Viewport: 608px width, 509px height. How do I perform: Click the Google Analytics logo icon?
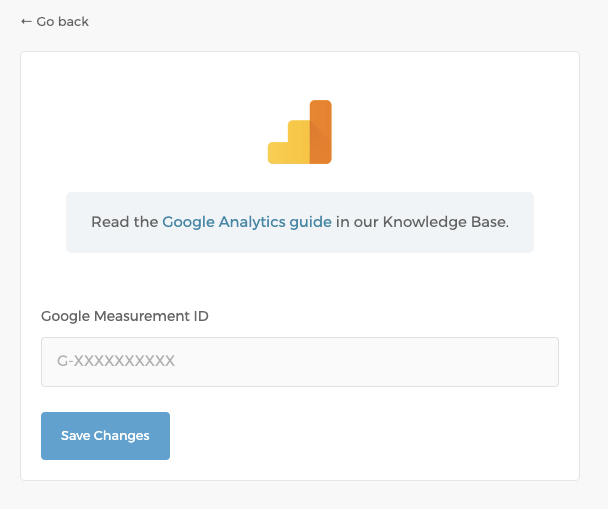click(300, 132)
